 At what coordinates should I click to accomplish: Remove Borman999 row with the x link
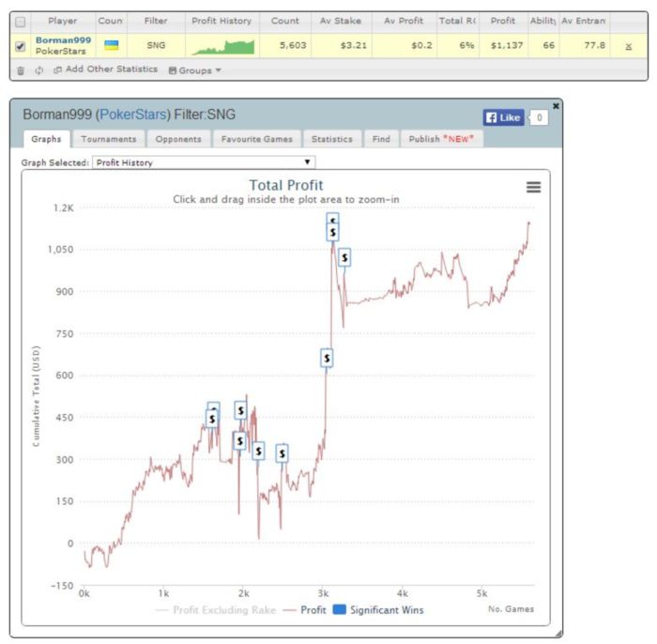628,47
